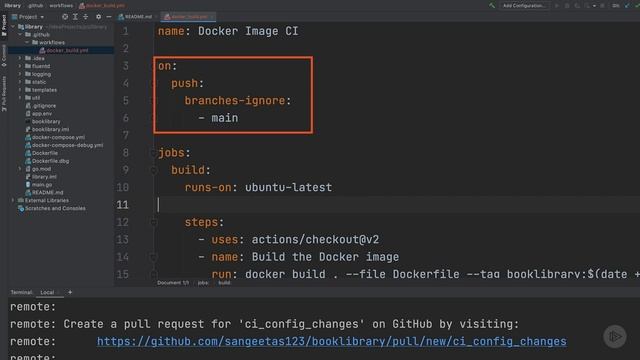
Task: Open the GitHub pull request URL link
Action: pyautogui.click(x=331, y=341)
